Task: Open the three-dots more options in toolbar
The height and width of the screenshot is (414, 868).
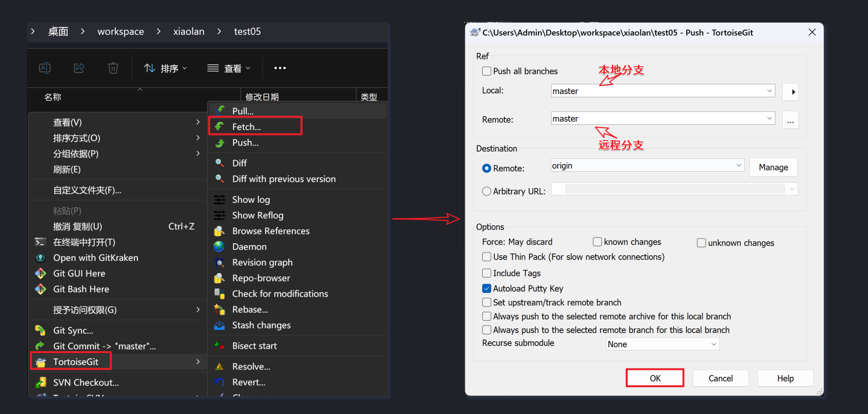Action: click(x=280, y=68)
